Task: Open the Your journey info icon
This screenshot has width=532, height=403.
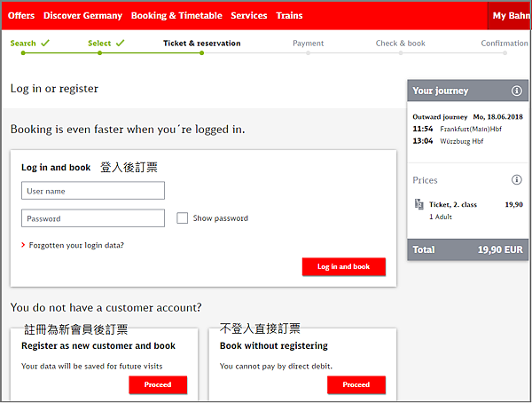Action: pyautogui.click(x=516, y=91)
